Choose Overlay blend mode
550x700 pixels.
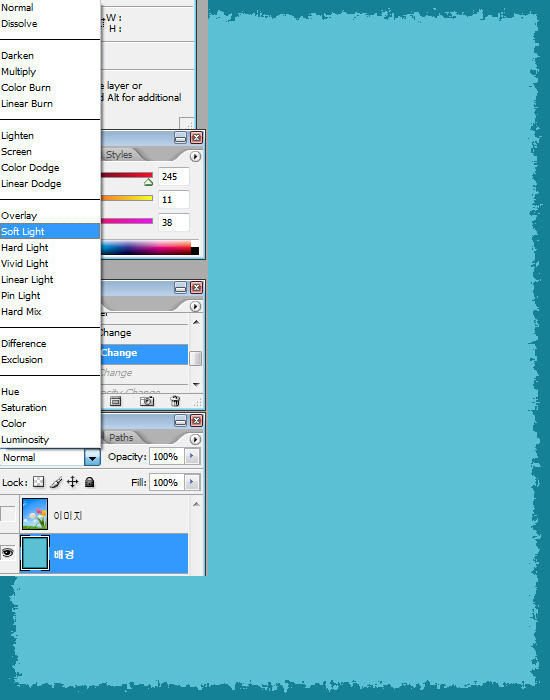coord(19,216)
